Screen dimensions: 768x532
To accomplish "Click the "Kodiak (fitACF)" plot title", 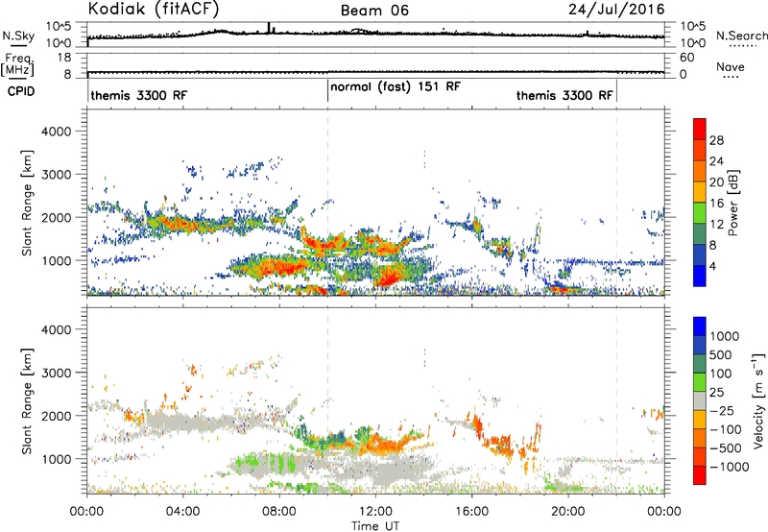I will [154, 9].
